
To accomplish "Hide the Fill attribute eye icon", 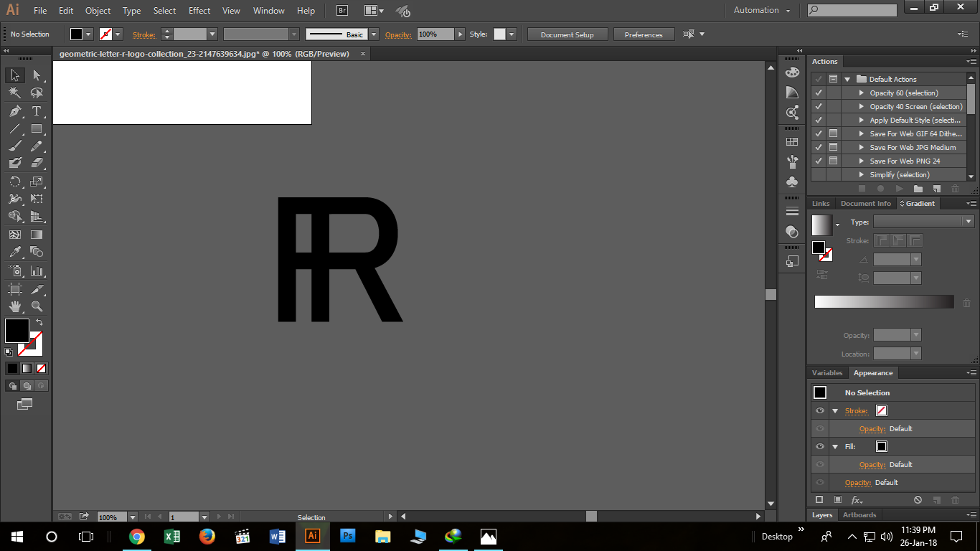I will coord(820,446).
